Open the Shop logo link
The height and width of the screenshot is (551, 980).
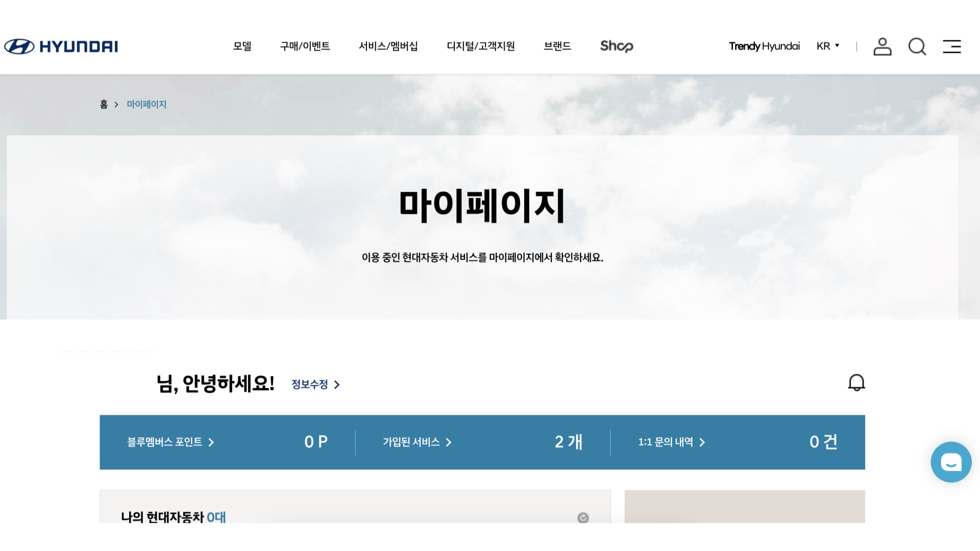pyautogui.click(x=616, y=46)
